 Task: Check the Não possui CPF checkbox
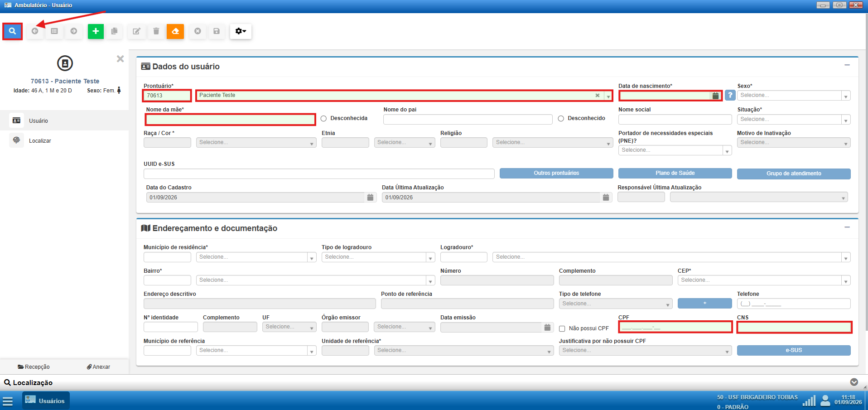pos(562,329)
